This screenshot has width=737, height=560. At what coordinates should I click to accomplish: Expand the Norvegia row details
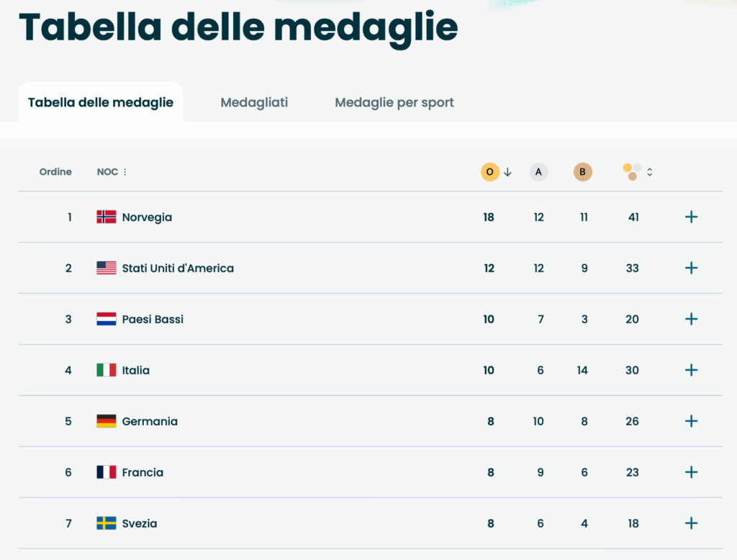691,217
